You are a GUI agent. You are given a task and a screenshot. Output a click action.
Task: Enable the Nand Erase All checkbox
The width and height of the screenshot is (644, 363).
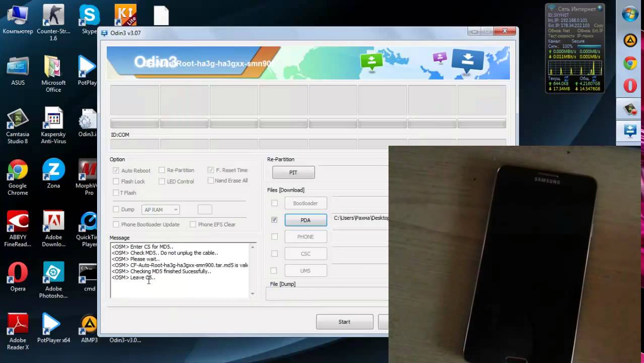[x=211, y=180]
